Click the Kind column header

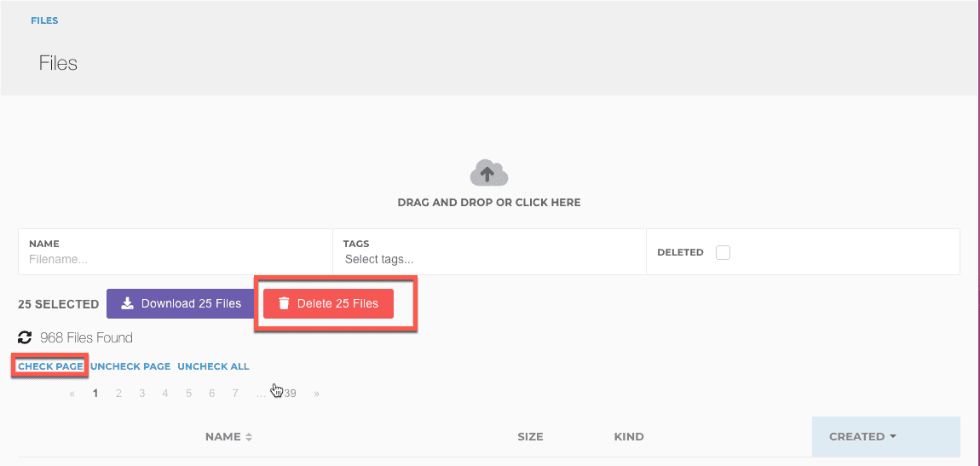click(x=629, y=437)
